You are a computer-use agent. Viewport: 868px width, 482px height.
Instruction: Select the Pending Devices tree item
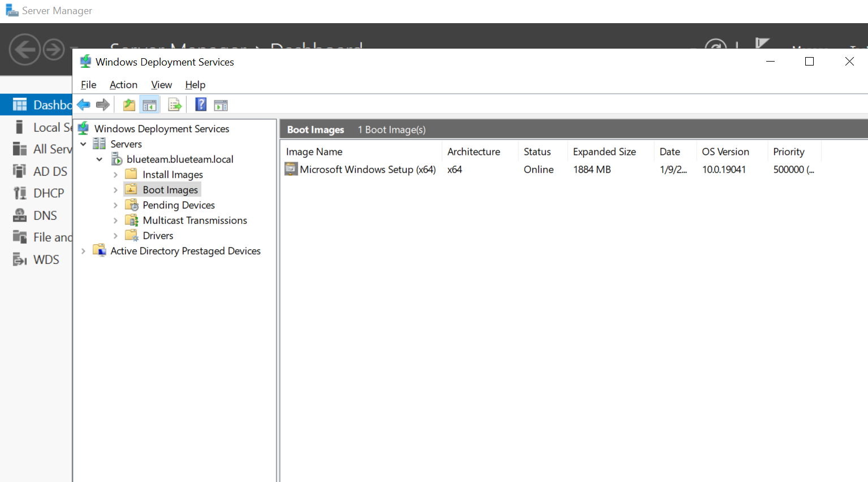(179, 205)
